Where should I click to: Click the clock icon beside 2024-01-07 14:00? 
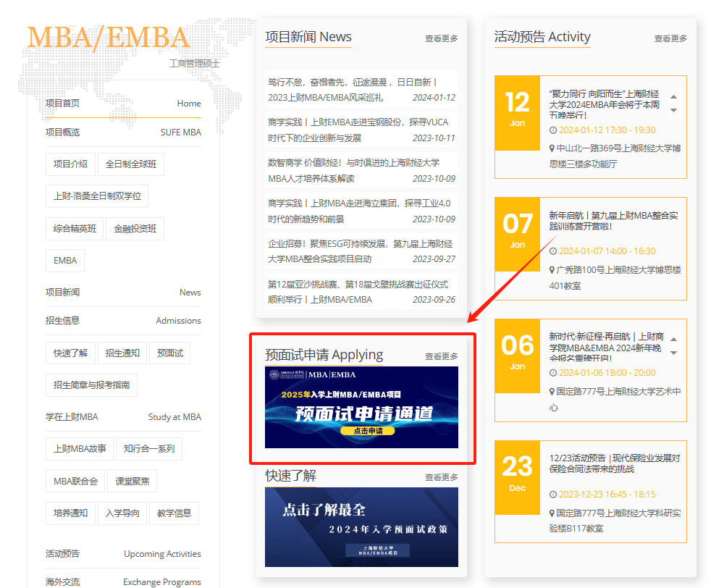553,251
